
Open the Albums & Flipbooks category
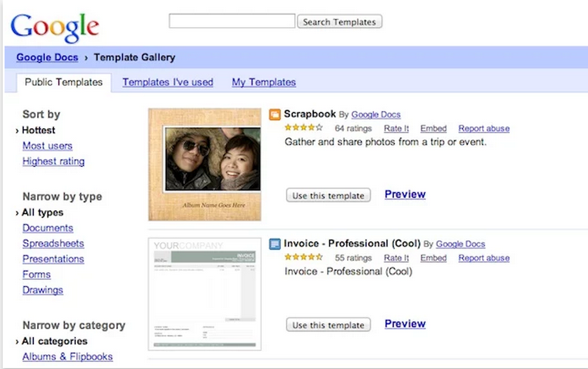point(67,357)
